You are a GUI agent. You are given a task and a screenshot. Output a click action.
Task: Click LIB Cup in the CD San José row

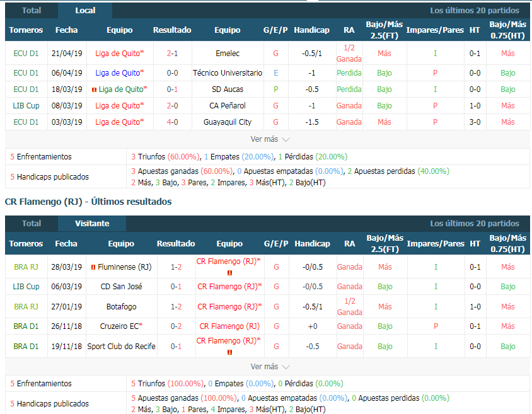point(26,287)
